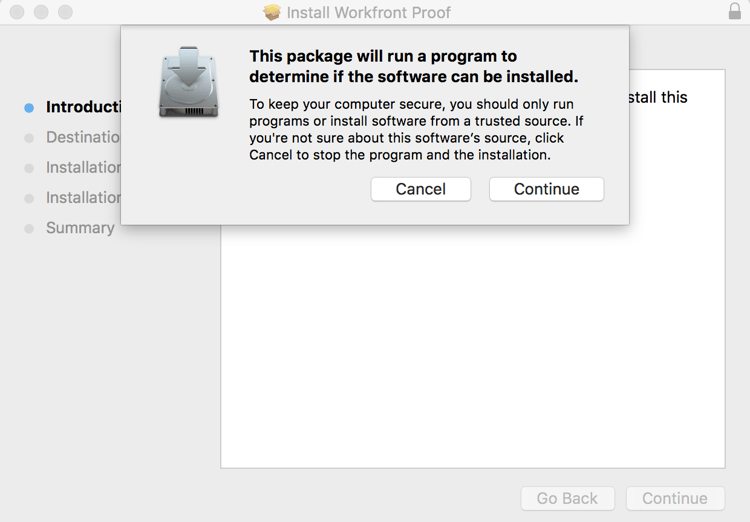Click the lock icon in the title bar
Image resolution: width=750 pixels, height=522 pixels.
pos(735,12)
